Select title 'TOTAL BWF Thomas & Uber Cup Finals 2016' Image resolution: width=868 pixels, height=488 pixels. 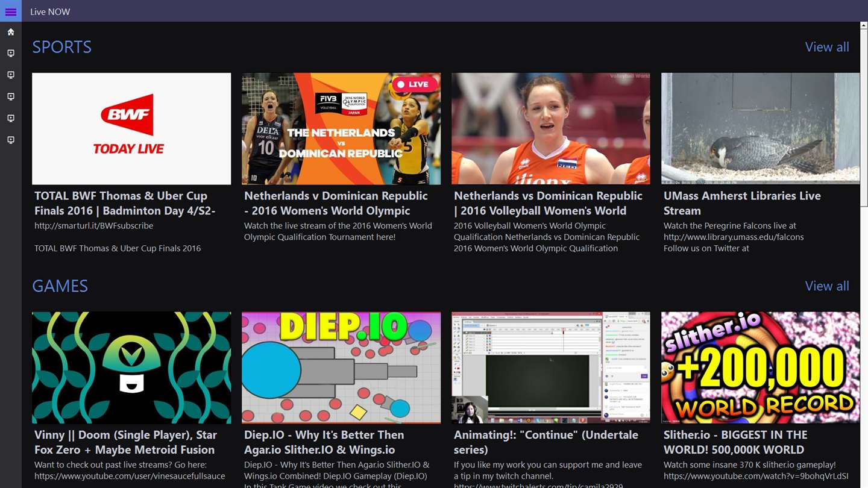(125, 203)
